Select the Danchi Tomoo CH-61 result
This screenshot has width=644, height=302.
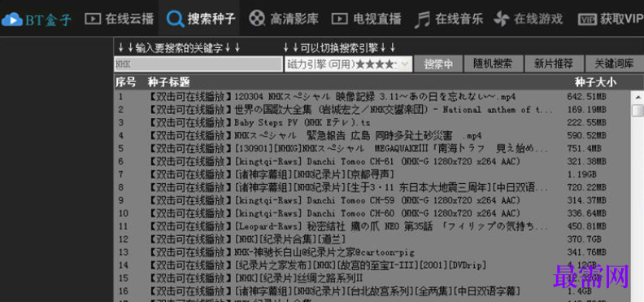point(372,162)
